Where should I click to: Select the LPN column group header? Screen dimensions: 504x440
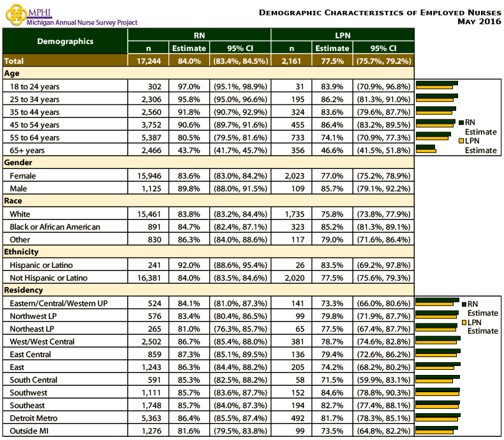tap(342, 35)
